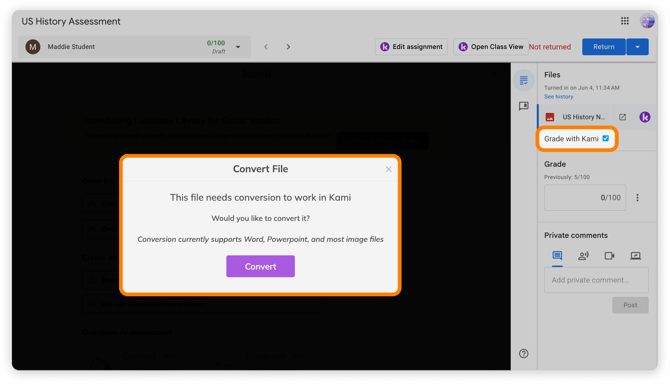Click Add private comment field
The image size is (670, 384).
pos(596,280)
